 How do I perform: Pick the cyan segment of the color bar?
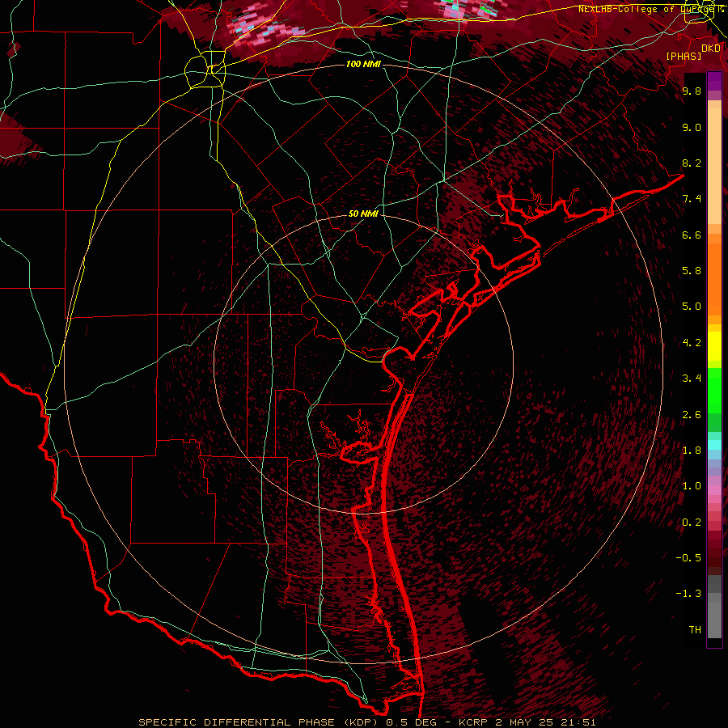tap(714, 445)
